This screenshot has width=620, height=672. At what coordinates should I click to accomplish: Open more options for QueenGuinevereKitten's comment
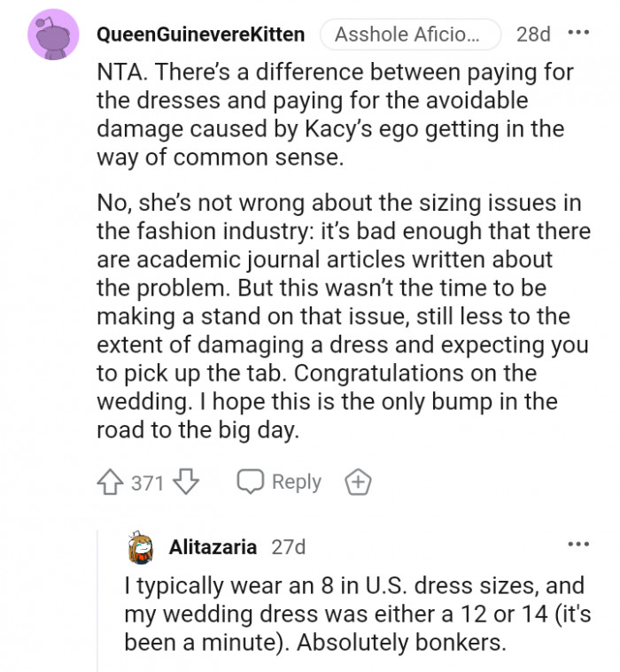tap(577, 34)
